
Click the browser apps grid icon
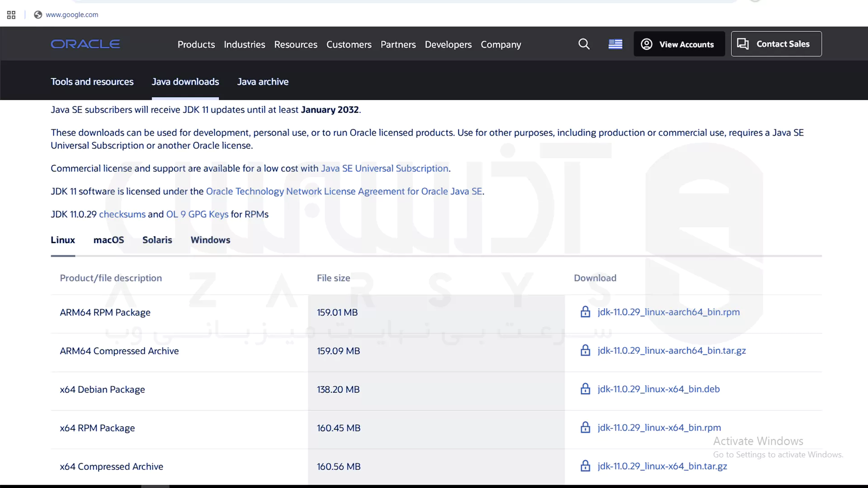[x=11, y=15]
